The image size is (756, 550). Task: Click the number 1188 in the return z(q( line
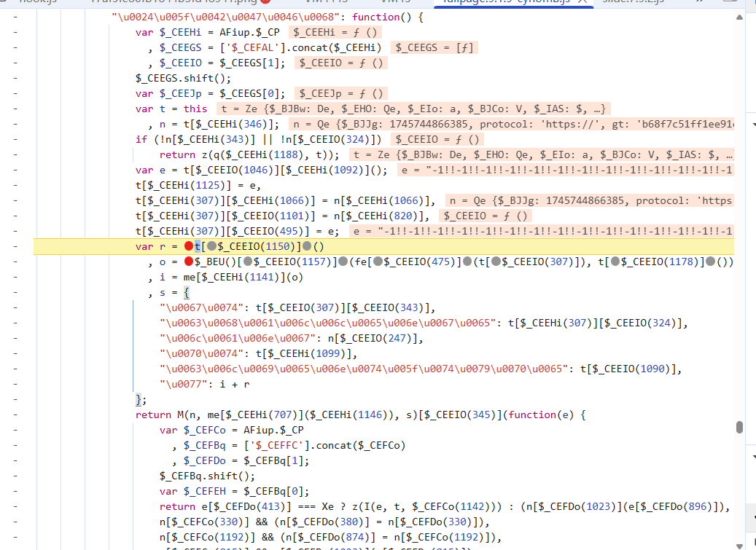click(x=286, y=154)
